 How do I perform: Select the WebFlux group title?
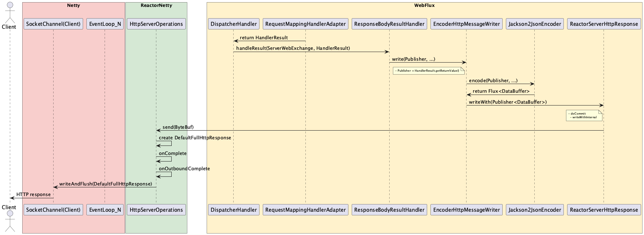pyautogui.click(x=424, y=5)
